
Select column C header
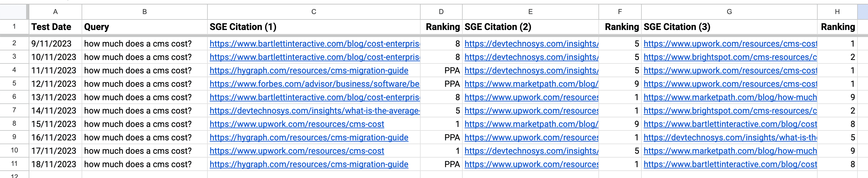pyautogui.click(x=313, y=12)
